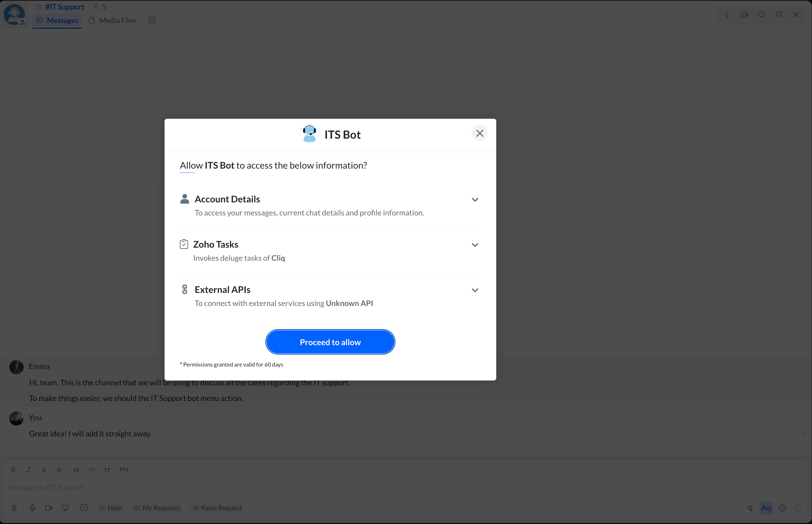Click the message 'Great idea! I will add it straight away.'
The width and height of the screenshot is (812, 524).
pyautogui.click(x=90, y=434)
